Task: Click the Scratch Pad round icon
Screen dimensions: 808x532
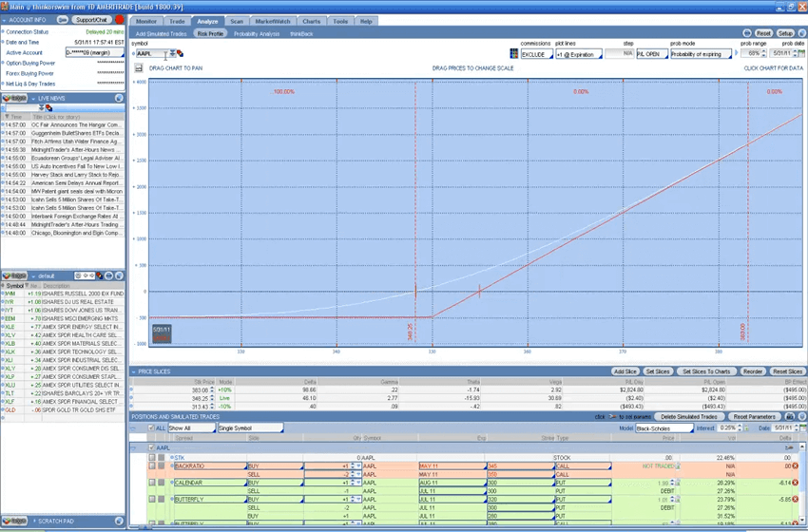Action: click(119, 521)
